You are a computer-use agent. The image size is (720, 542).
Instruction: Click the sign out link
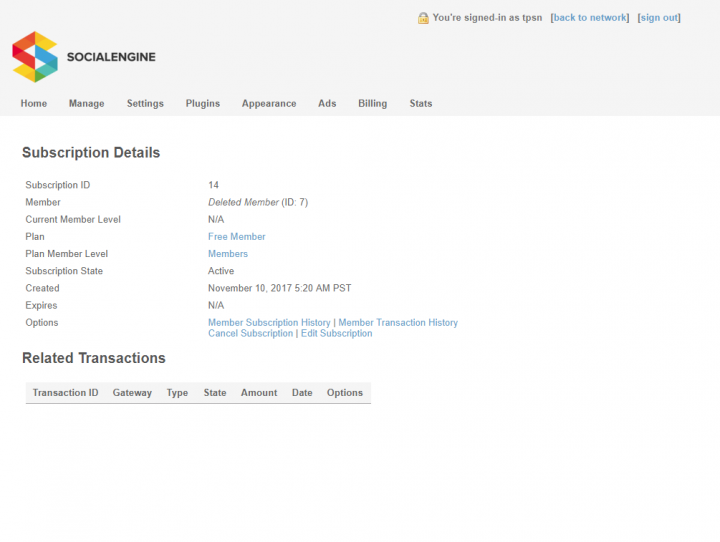(659, 17)
